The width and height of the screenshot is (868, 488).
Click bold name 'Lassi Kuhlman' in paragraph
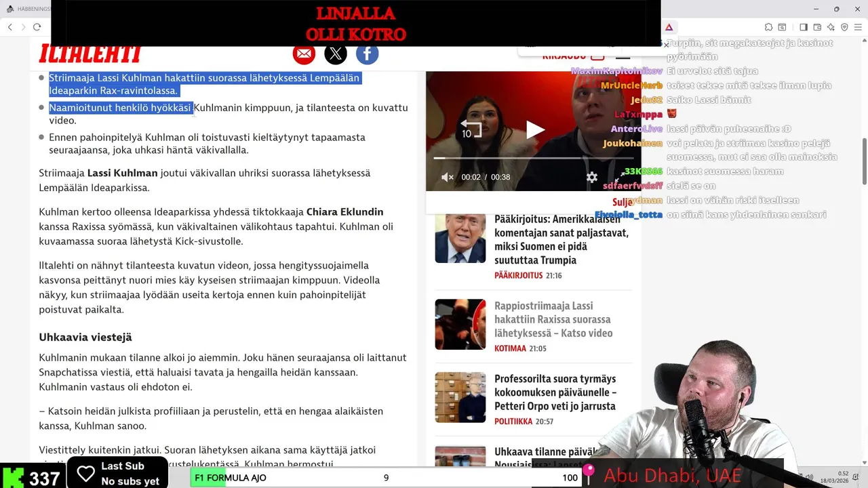point(122,173)
